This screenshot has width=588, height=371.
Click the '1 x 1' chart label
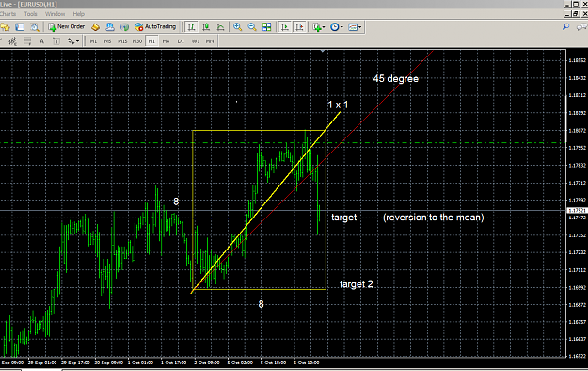338,105
